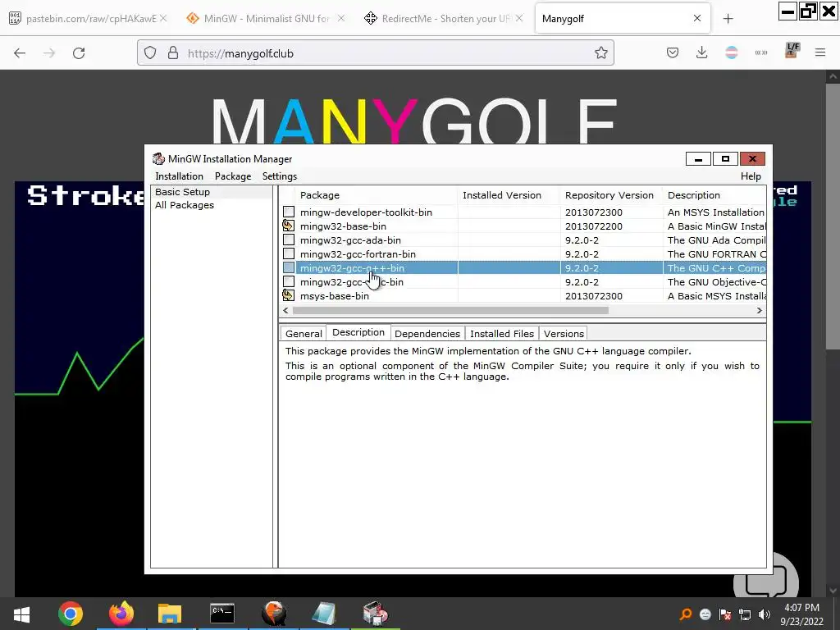Close the MinGW browser tab
This screenshot has width=840, height=630.
click(x=340, y=18)
